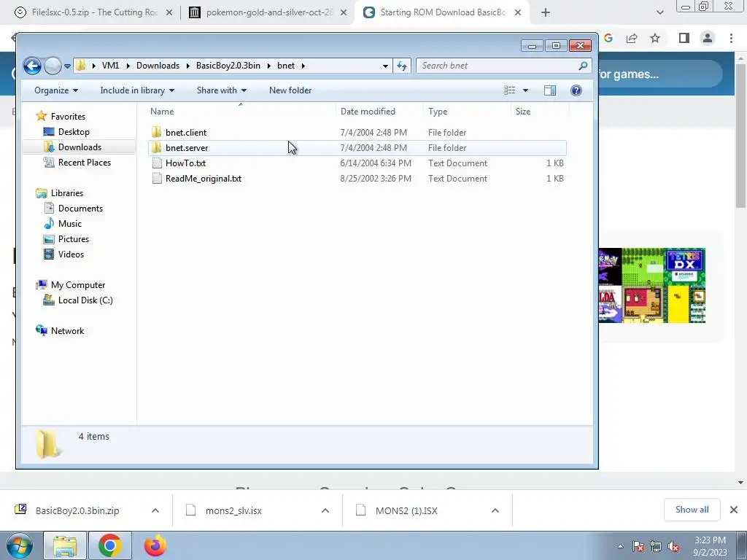Open the Windows Start menu
This screenshot has width=747, height=560.
[x=19, y=545]
